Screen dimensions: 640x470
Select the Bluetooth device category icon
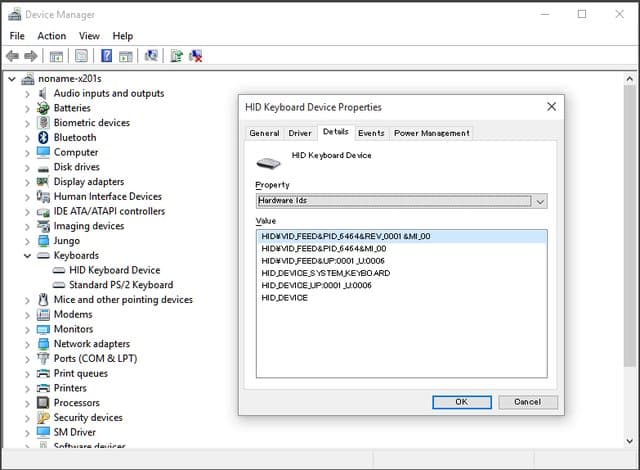pos(43,137)
